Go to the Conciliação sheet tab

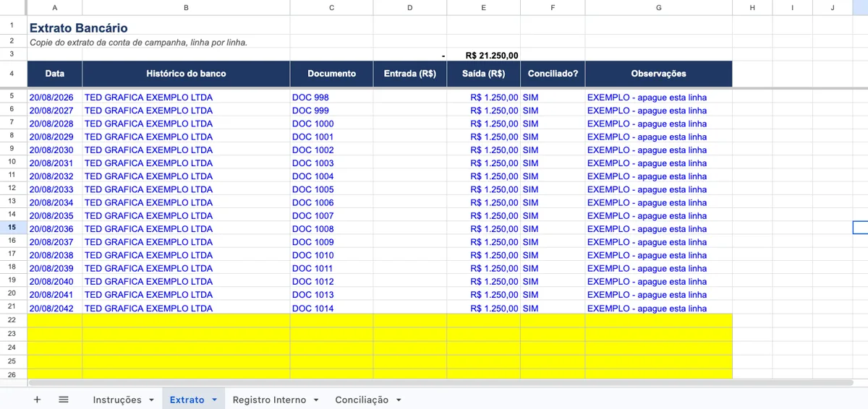[362, 400]
